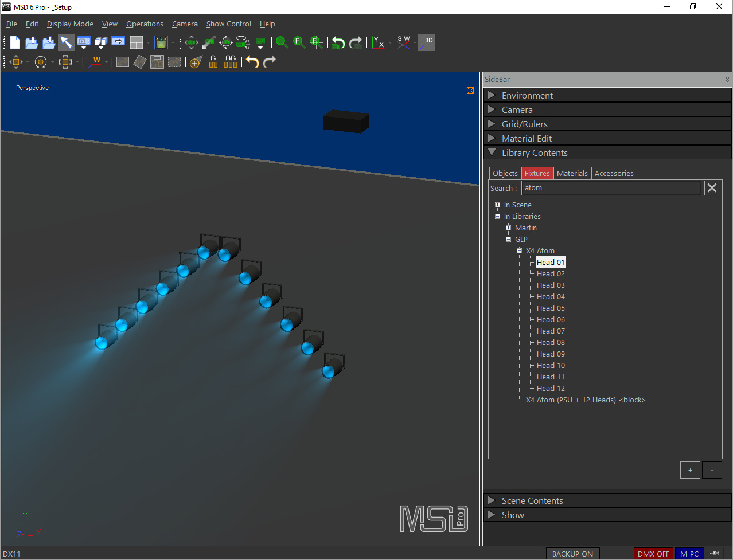Viewport: 733px width, 560px height.
Task: Toggle the DMX OFF status button
Action: (653, 554)
